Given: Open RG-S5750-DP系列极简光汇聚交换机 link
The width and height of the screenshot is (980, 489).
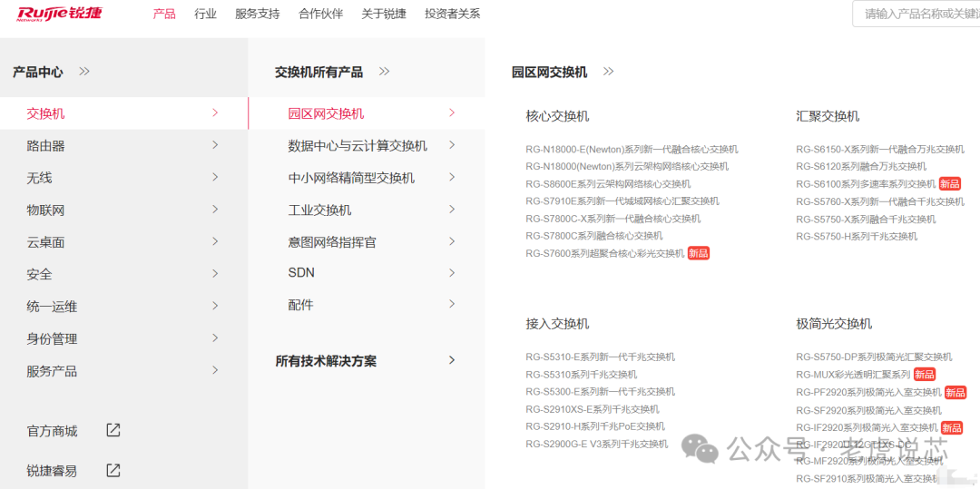Looking at the screenshot, I should coord(875,357).
